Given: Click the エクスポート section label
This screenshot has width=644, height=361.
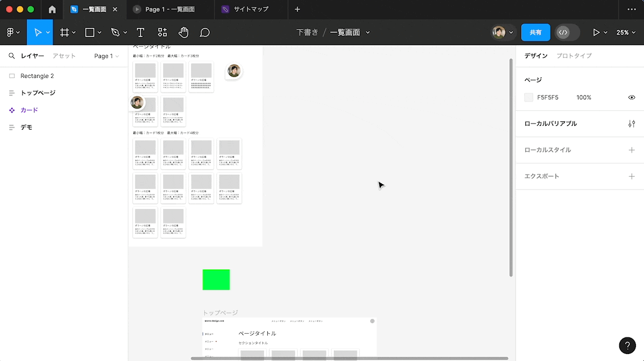Looking at the screenshot, I should (x=541, y=176).
